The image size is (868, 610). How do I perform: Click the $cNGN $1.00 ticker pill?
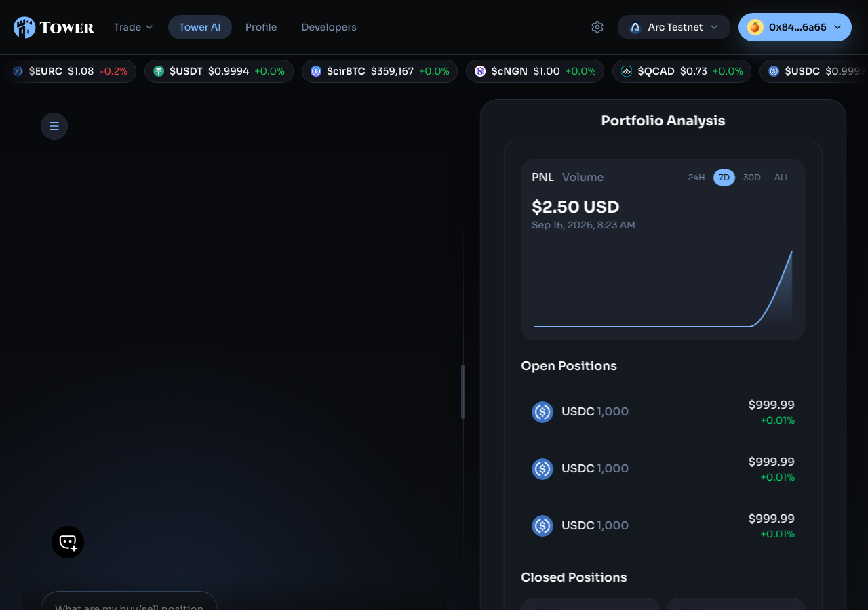tap(535, 71)
